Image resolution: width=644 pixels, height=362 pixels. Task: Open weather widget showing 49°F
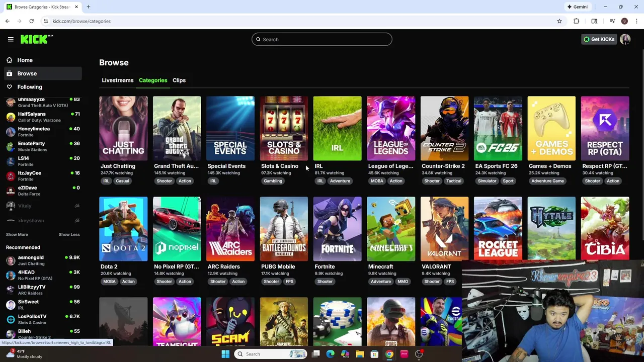point(25,354)
